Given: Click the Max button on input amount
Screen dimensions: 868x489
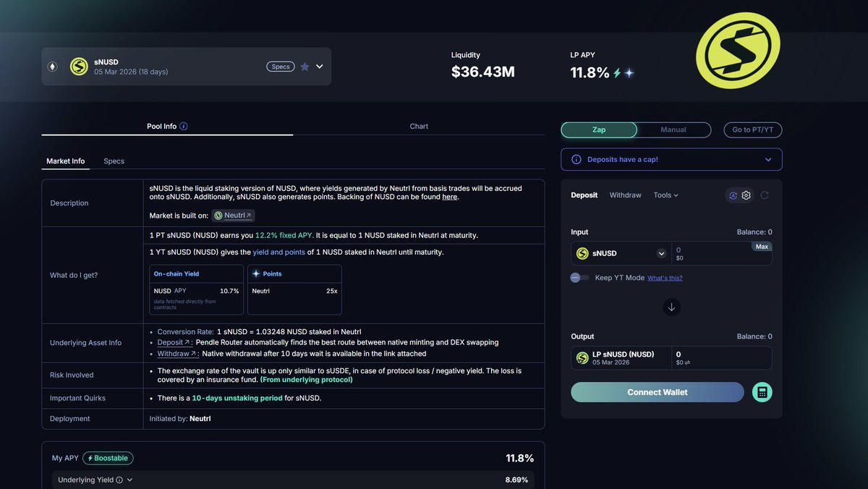Looking at the screenshot, I should point(762,247).
